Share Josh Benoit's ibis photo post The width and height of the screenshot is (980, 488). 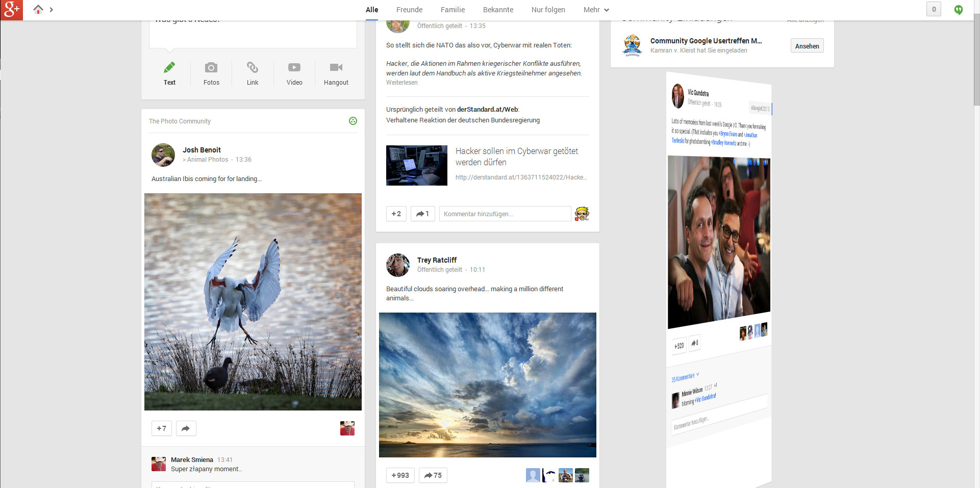coord(186,428)
